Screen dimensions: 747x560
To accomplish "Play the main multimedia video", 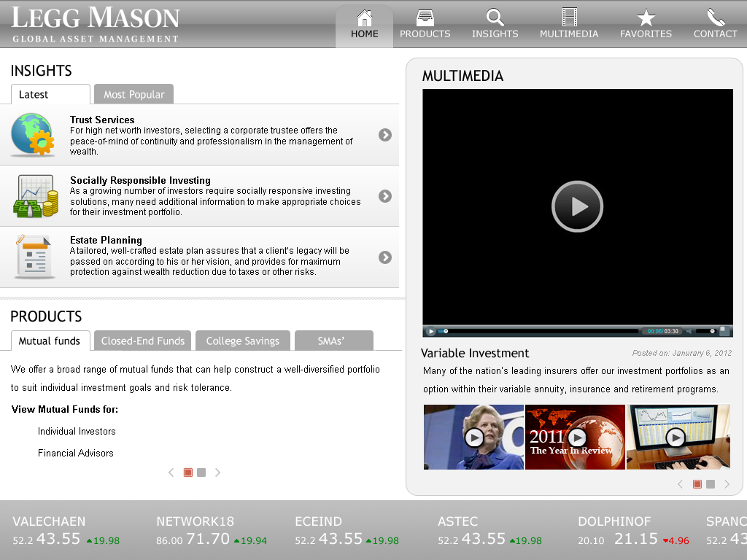I will coord(577,206).
